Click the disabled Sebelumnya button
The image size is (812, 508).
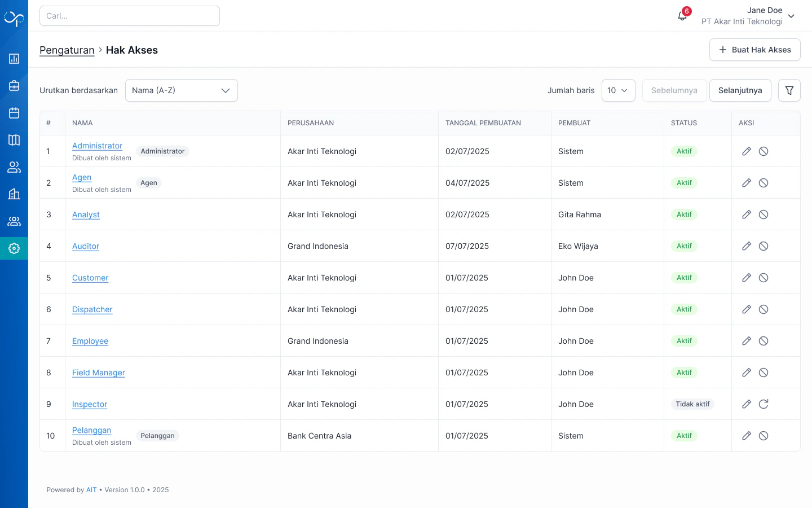(674, 90)
